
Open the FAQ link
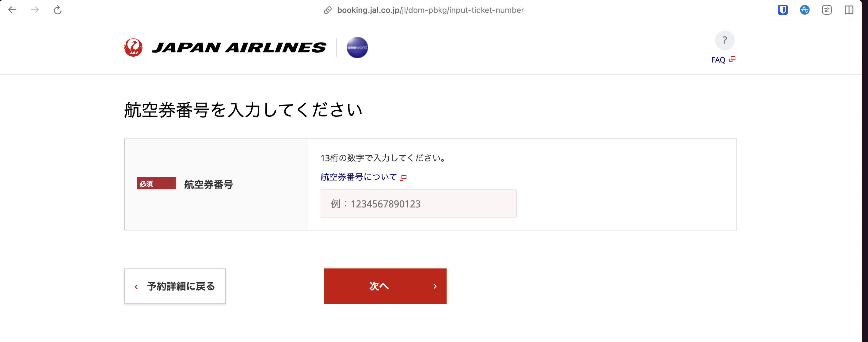coord(718,60)
